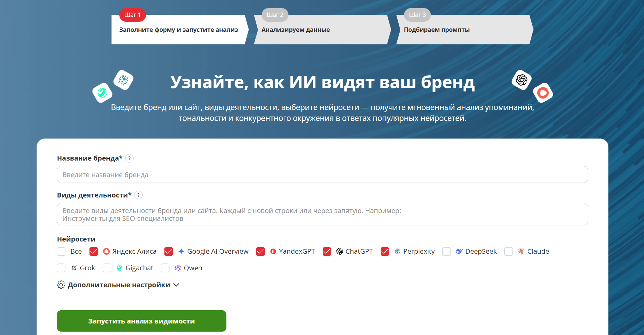Tick the Qwen neural network checkbox
The image size is (644, 335).
(165, 268)
